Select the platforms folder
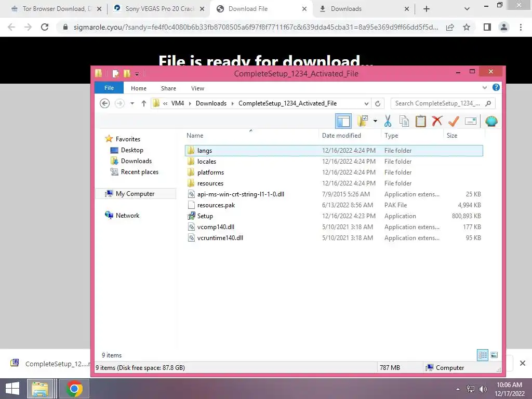Viewport: 532px width, 399px height. click(x=334, y=172)
